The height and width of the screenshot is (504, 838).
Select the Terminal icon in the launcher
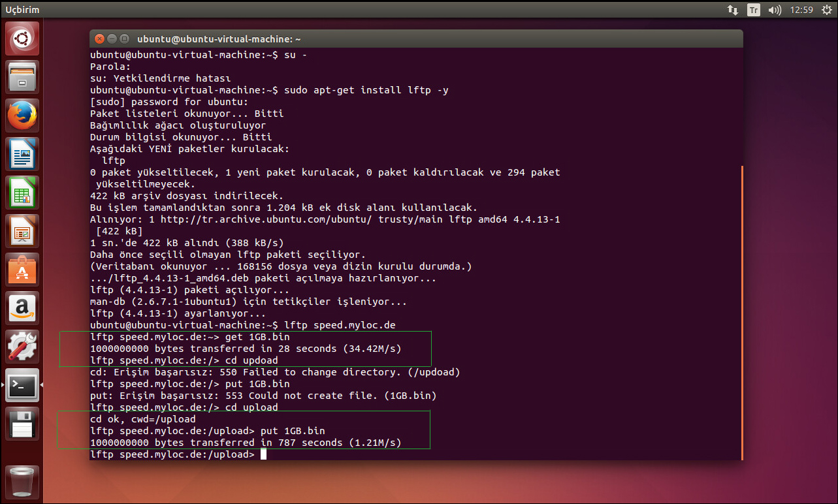[x=22, y=385]
